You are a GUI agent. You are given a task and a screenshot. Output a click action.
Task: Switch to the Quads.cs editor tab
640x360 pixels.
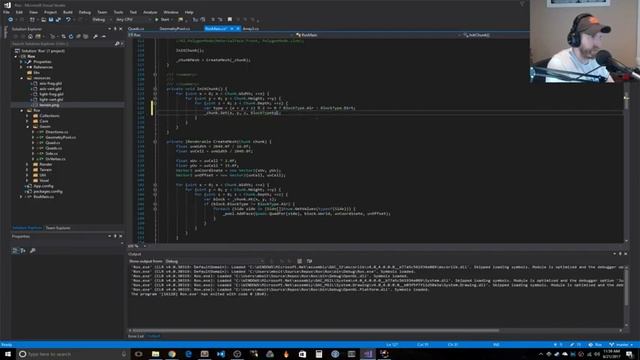[136, 29]
